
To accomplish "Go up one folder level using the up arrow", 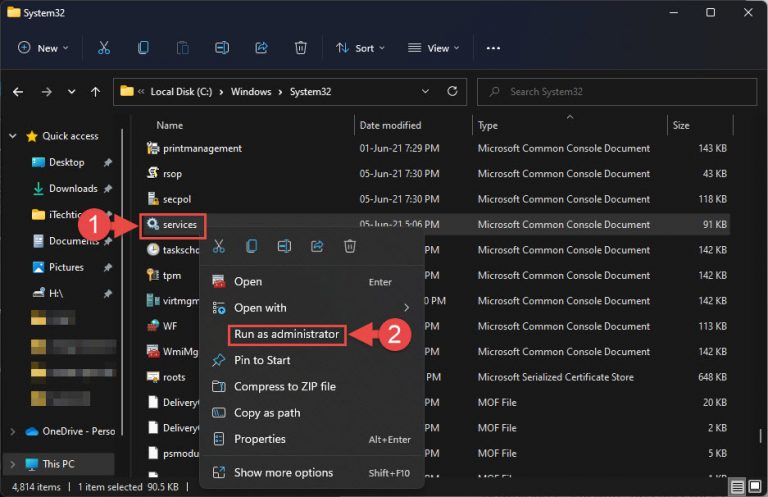I will pyautogui.click(x=96, y=92).
